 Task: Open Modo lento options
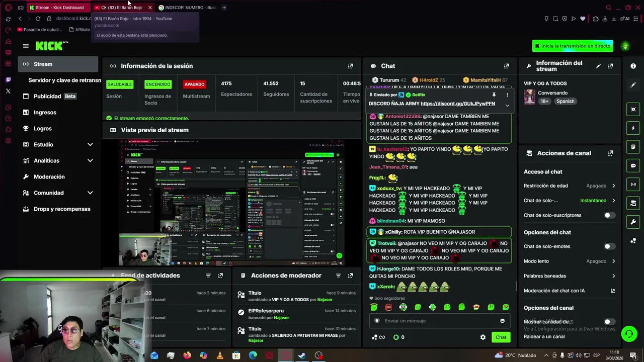[570, 261]
